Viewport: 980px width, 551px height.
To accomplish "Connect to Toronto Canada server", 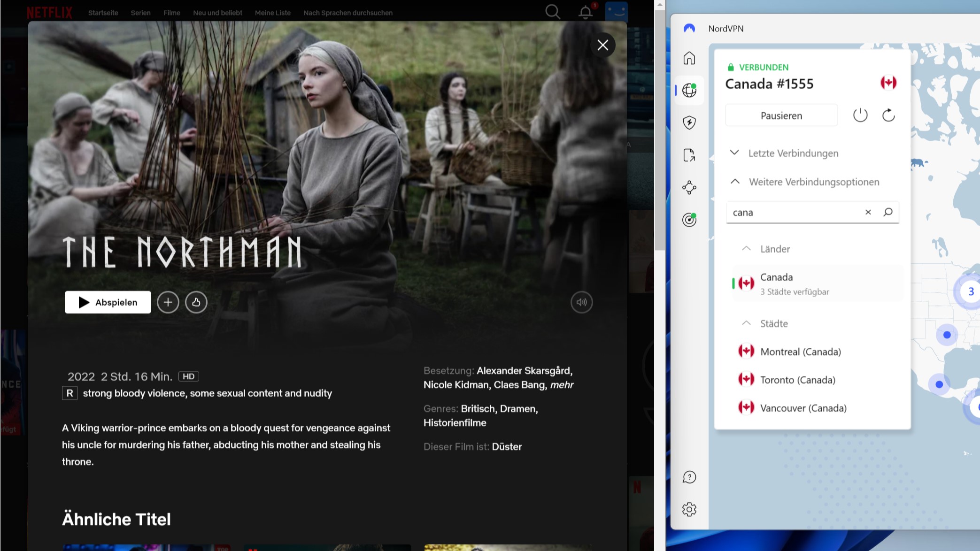I will click(x=798, y=379).
